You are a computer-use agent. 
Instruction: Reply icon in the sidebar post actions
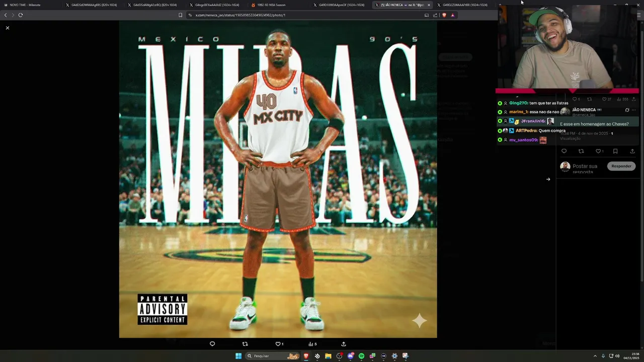(x=564, y=151)
